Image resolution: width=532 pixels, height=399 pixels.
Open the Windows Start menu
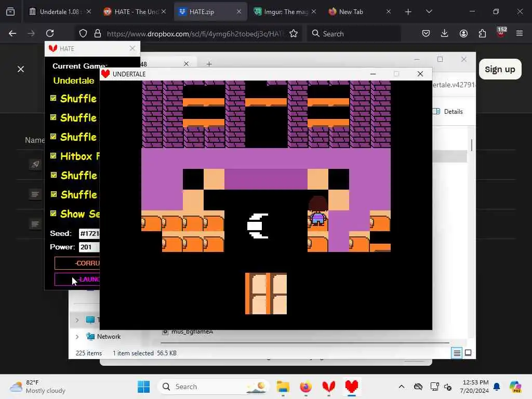[x=143, y=387]
